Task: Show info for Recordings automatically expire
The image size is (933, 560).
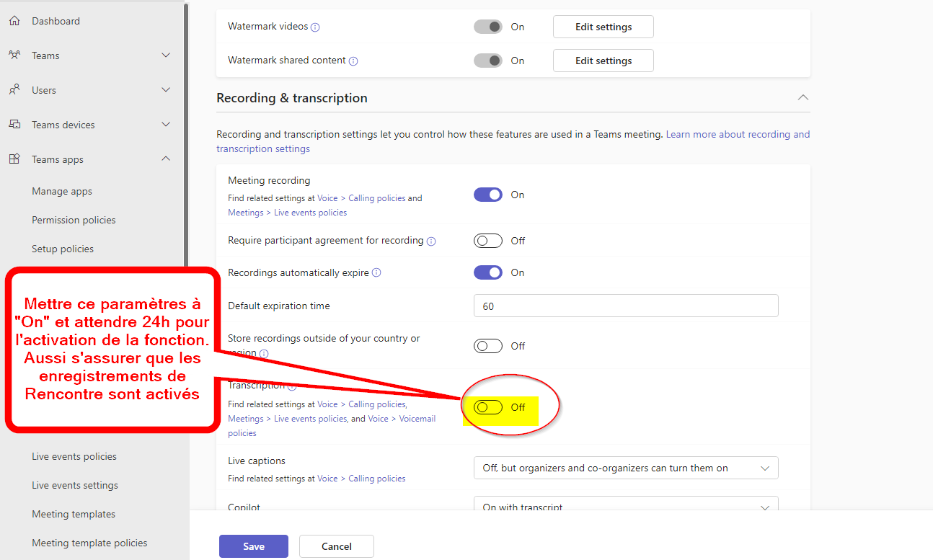Action: pyautogui.click(x=376, y=273)
